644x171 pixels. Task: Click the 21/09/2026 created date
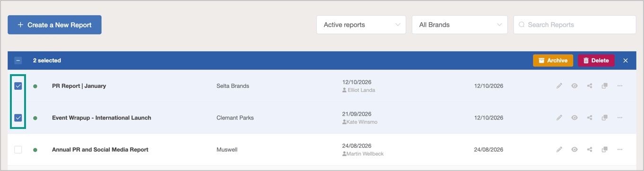pyautogui.click(x=357, y=114)
